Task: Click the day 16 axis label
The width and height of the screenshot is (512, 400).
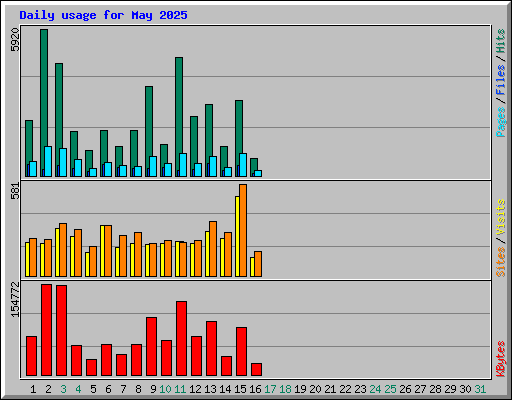Action: click(255, 389)
